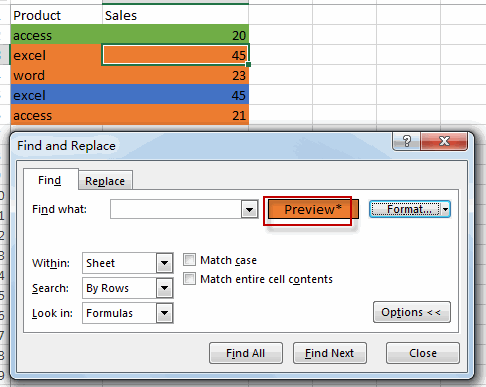This screenshot has height=387, width=486.
Task: Select the Sales header cell
Action: coord(175,15)
